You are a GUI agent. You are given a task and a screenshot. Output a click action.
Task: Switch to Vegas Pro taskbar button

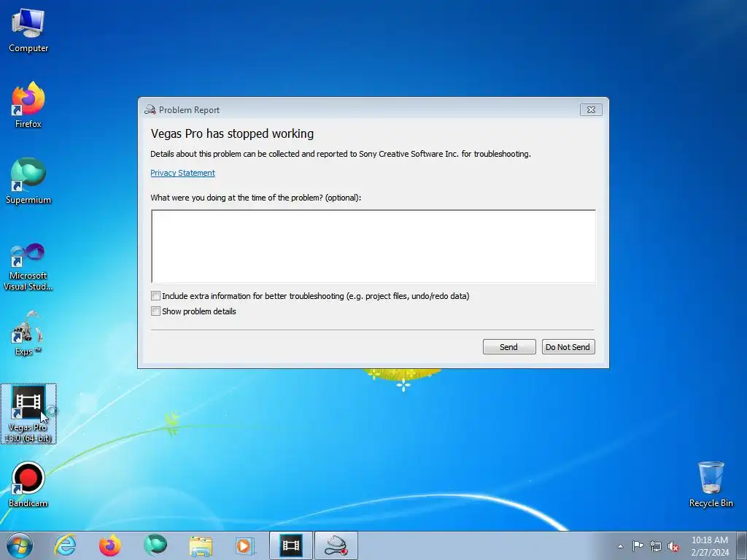click(x=291, y=545)
